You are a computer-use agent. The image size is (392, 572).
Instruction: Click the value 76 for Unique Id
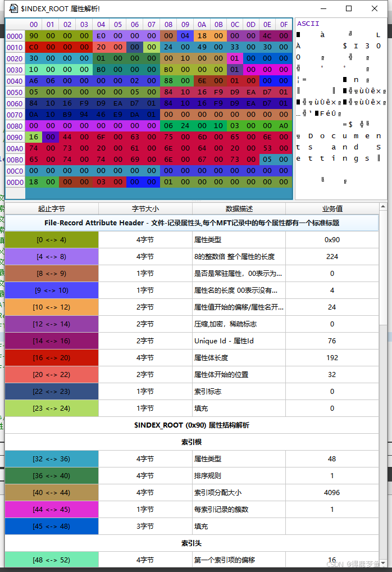point(332,341)
